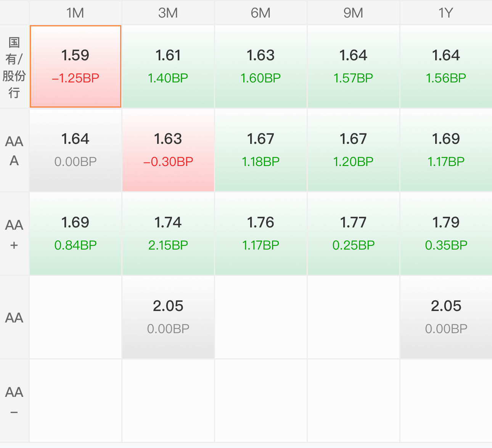Select AAA 9M cell with 1.20BP
492x448 pixels.
(x=353, y=150)
